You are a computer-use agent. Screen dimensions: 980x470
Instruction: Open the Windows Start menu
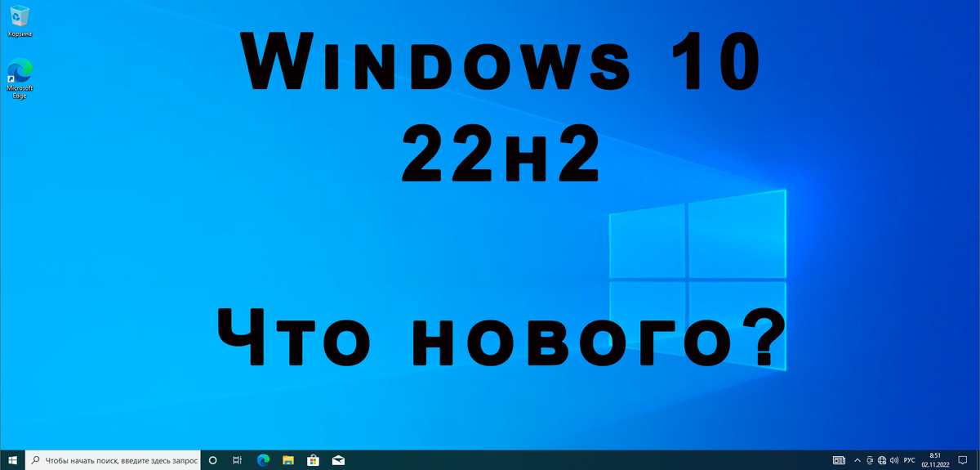pos(12,460)
